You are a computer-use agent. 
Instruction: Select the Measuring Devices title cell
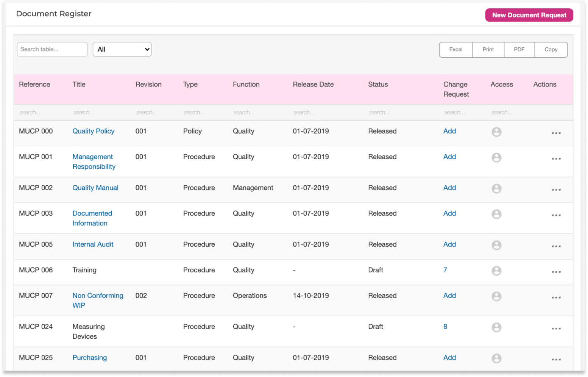(89, 332)
